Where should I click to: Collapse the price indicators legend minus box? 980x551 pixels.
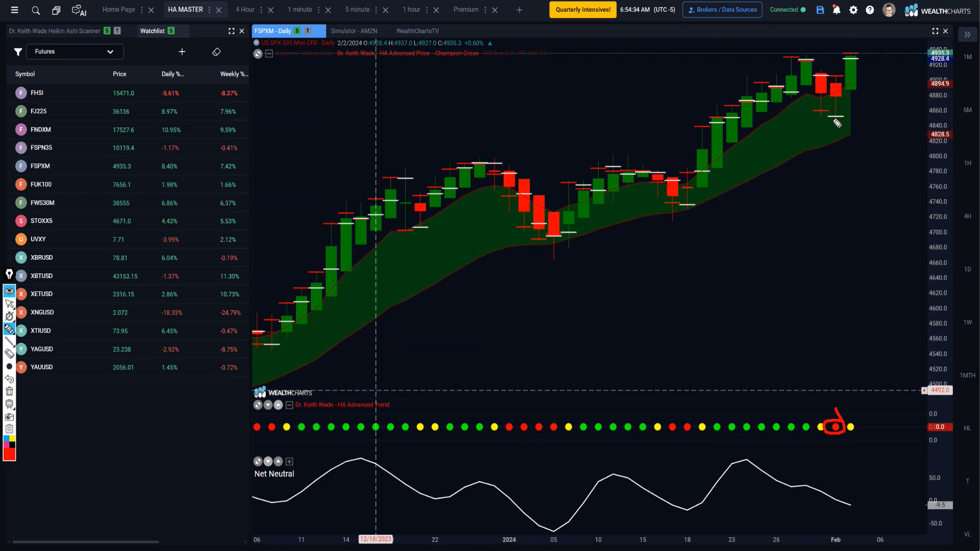(269, 54)
